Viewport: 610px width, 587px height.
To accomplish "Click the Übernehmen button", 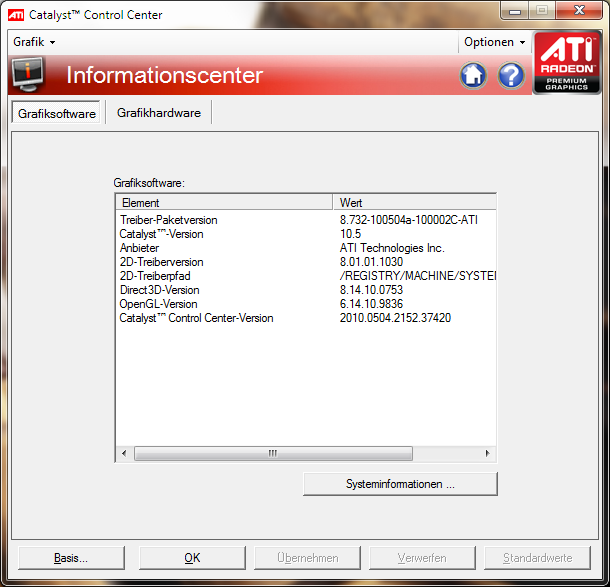I will [307, 558].
